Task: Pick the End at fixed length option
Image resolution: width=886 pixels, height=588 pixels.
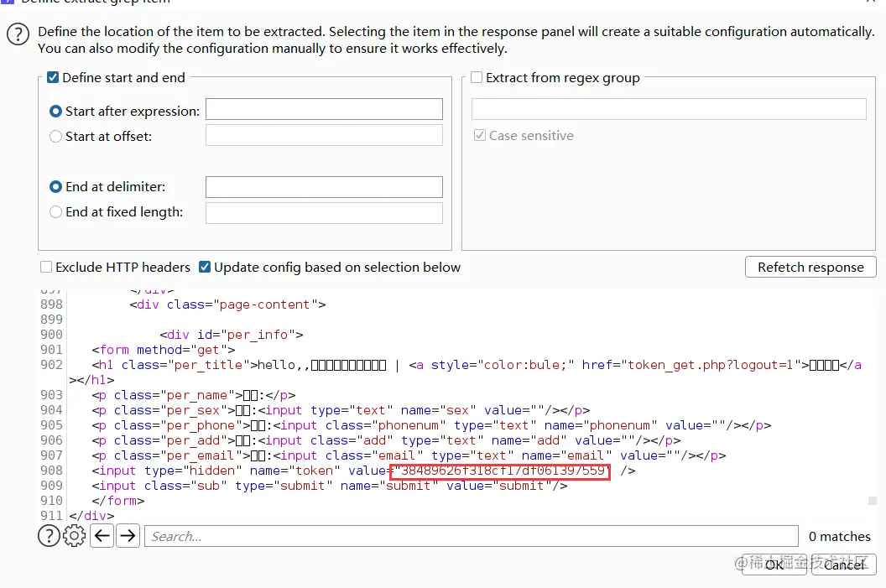Action: point(56,212)
